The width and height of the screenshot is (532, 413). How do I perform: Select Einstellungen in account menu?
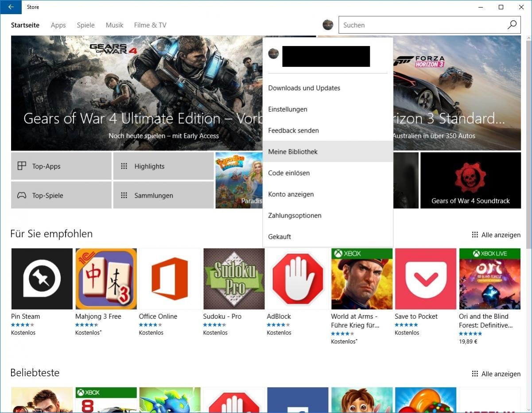pyautogui.click(x=328, y=109)
